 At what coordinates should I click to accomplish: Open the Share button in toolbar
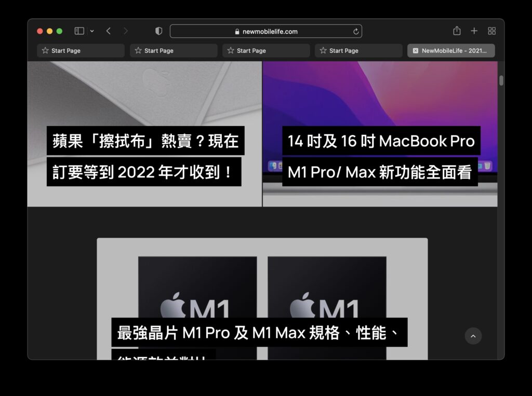[x=457, y=31]
